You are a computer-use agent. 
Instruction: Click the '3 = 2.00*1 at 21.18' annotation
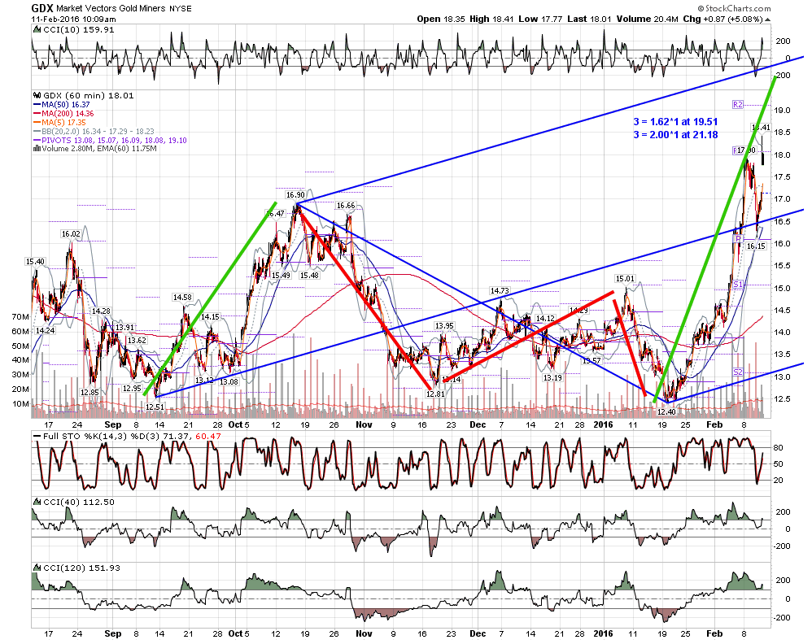pyautogui.click(x=675, y=135)
